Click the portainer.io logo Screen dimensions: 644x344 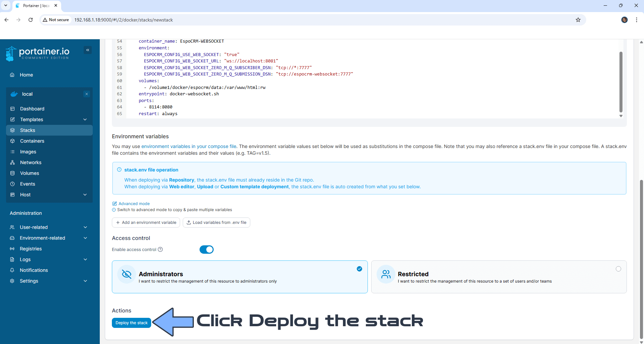point(38,53)
